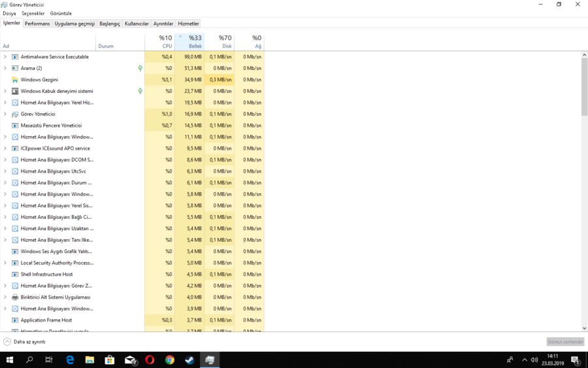The width and height of the screenshot is (588, 368).
Task: Expand Local Security Authority Process row
Action: (5, 263)
